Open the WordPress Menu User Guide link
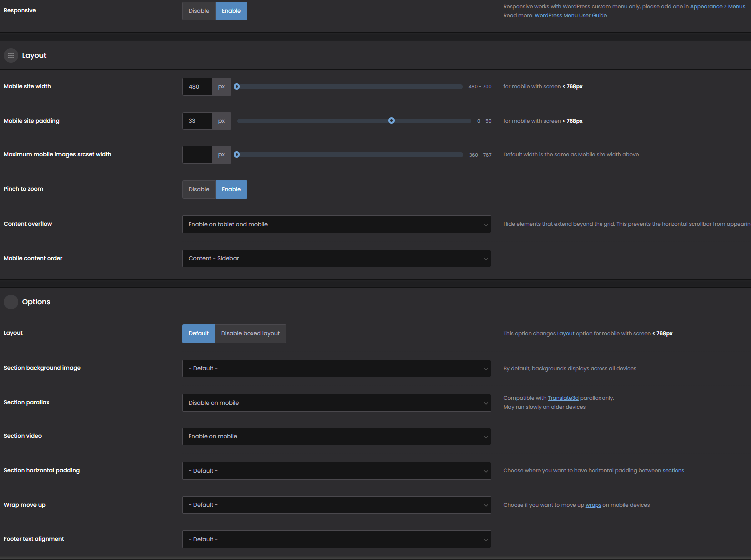Screen dimensions: 751x560 (571, 15)
